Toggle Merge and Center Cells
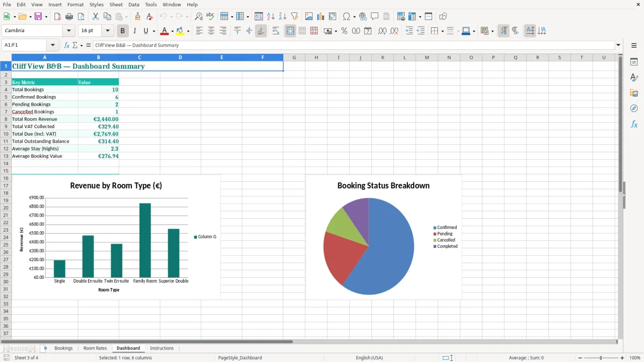The width and height of the screenshot is (644, 362). [x=290, y=31]
